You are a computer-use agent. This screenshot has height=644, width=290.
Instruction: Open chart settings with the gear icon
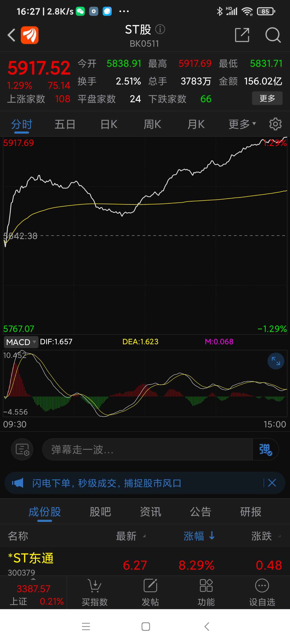(275, 124)
